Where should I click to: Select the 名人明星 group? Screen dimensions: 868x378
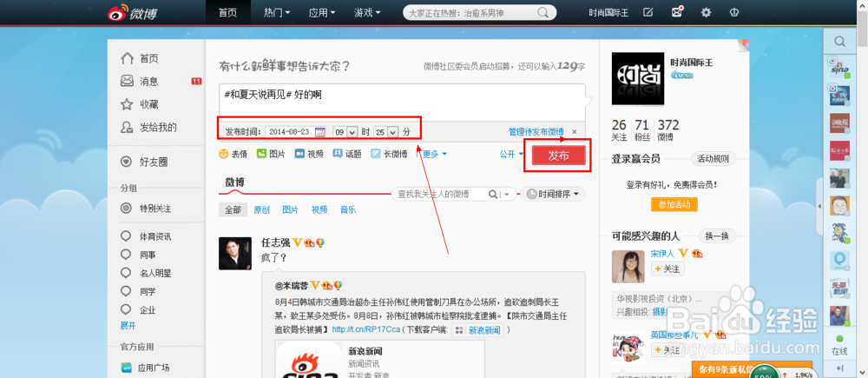(146, 273)
